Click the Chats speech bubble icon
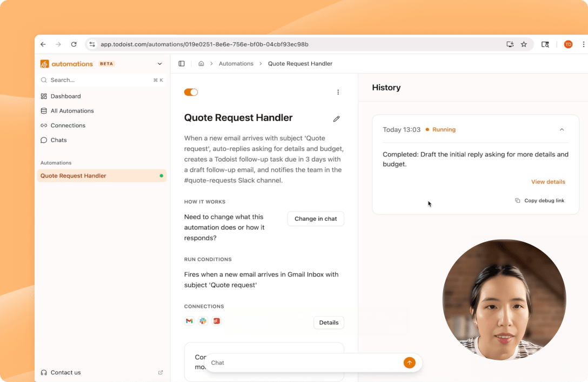 coord(44,140)
